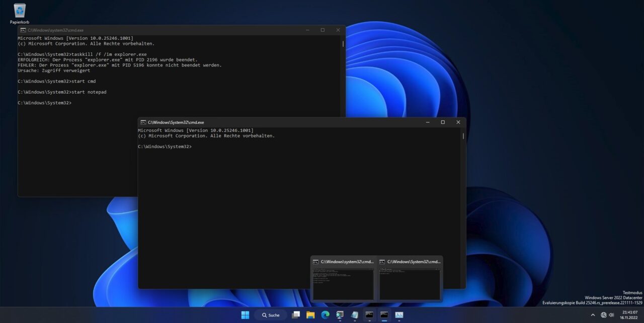Open the second cmd taskbar thumbnail preview
Image resolution: width=644 pixels, height=323 pixels.
(410, 280)
